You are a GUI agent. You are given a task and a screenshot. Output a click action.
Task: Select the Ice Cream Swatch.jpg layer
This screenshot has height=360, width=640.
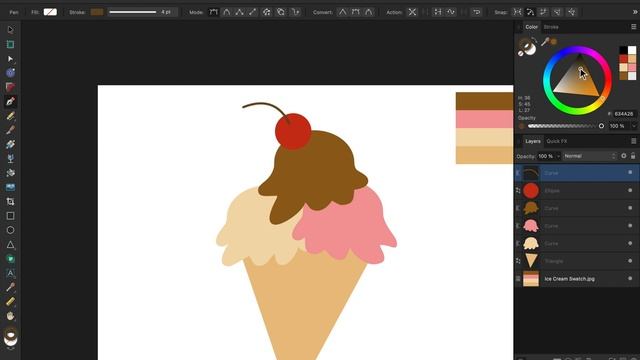(x=576, y=279)
